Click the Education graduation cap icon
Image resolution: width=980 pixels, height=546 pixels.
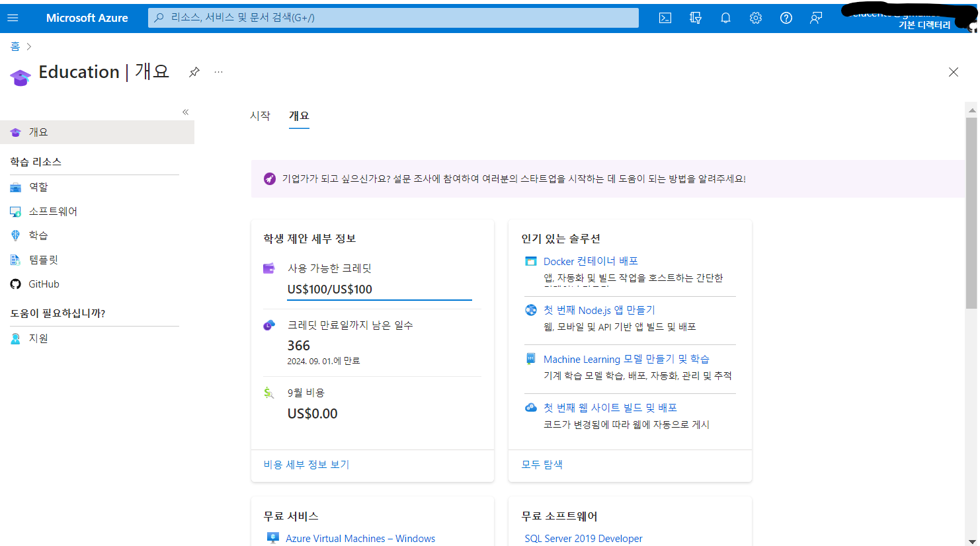pyautogui.click(x=20, y=77)
